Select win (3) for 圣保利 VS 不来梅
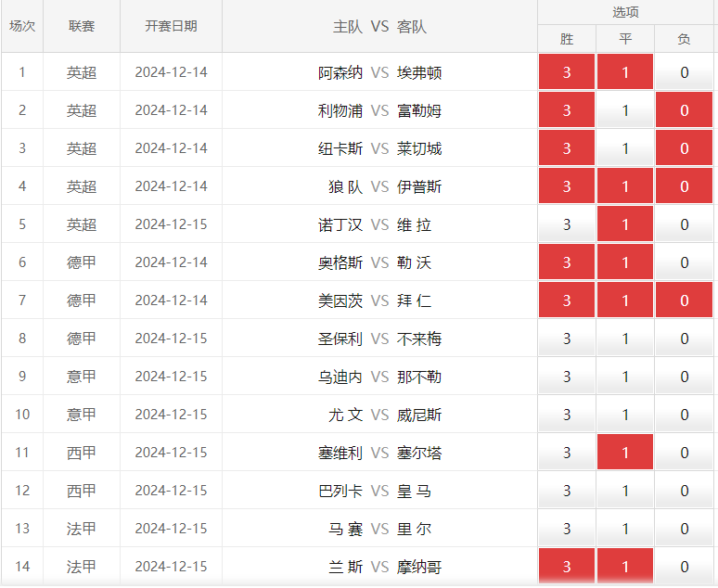 pyautogui.click(x=567, y=338)
